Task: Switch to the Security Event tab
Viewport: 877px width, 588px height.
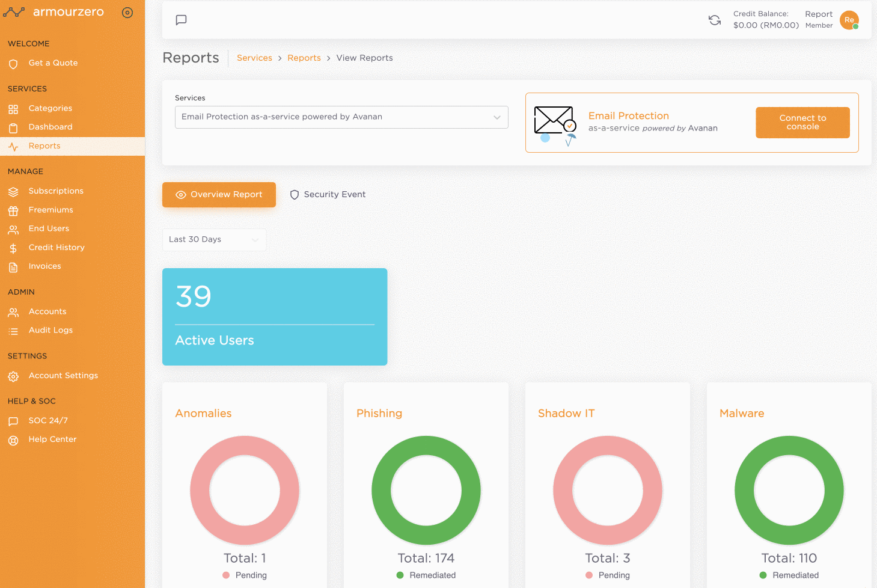Action: point(328,195)
